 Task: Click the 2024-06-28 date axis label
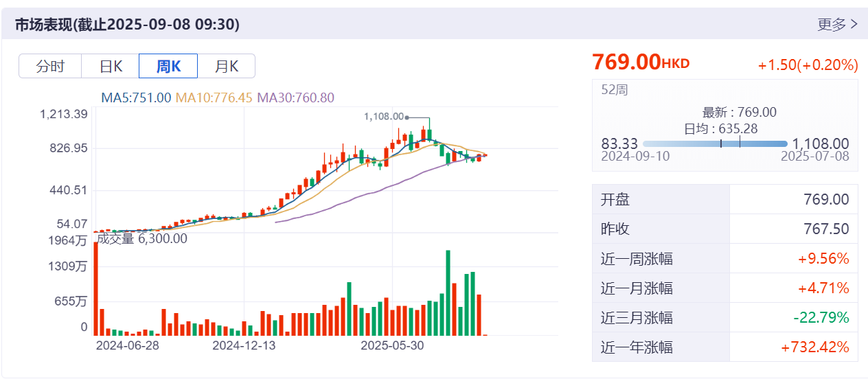click(x=127, y=345)
